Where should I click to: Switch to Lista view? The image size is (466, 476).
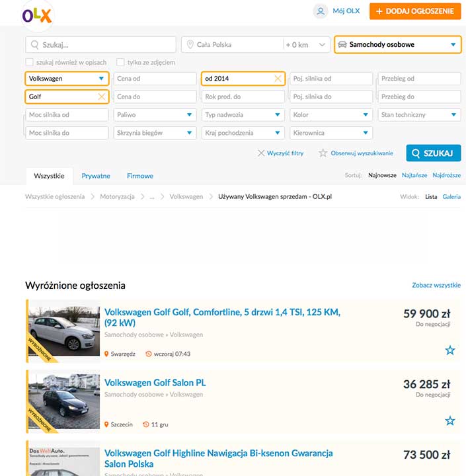click(431, 197)
